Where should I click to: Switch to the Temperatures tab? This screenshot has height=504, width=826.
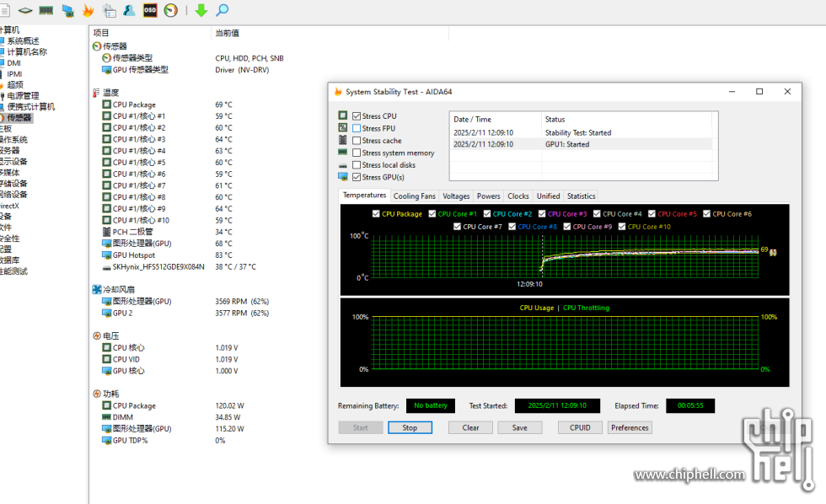(364, 195)
